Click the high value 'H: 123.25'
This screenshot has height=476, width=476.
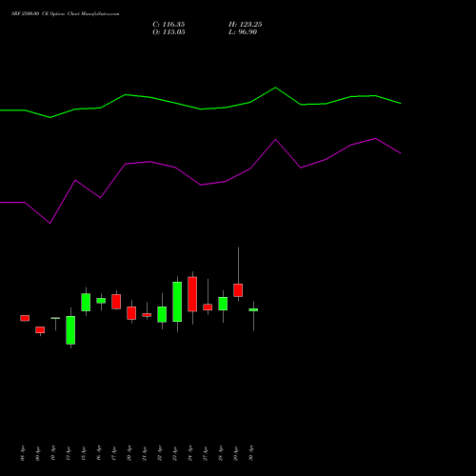246,25
